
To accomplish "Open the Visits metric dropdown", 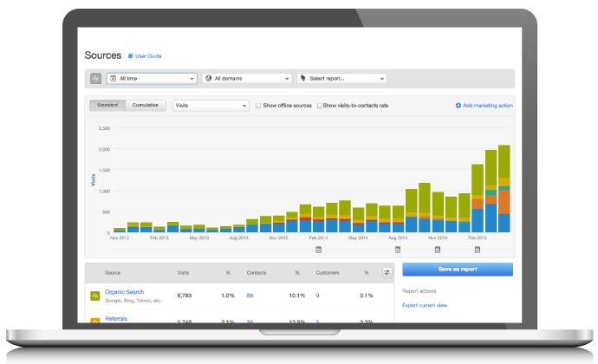I will point(211,106).
